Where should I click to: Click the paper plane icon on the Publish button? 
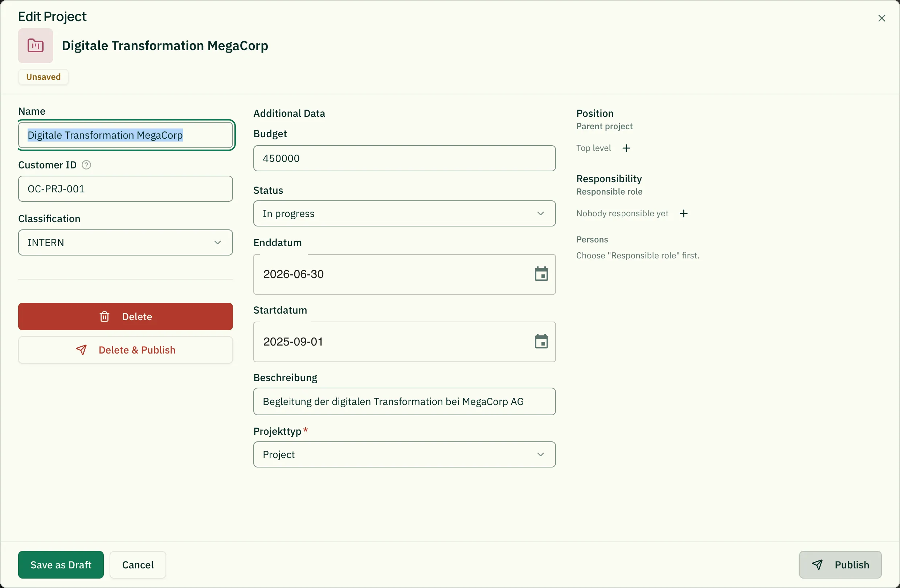[817, 565]
